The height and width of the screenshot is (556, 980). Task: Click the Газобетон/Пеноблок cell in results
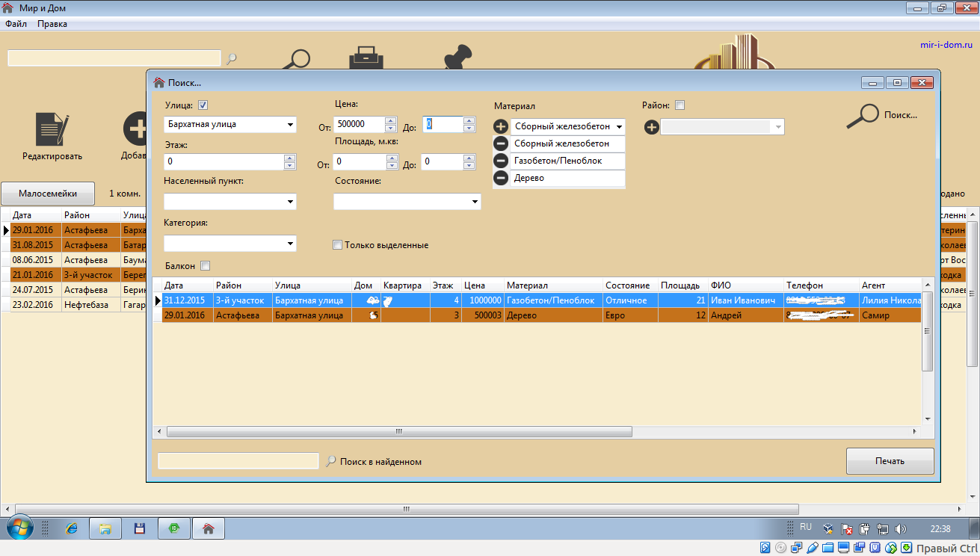coord(553,300)
